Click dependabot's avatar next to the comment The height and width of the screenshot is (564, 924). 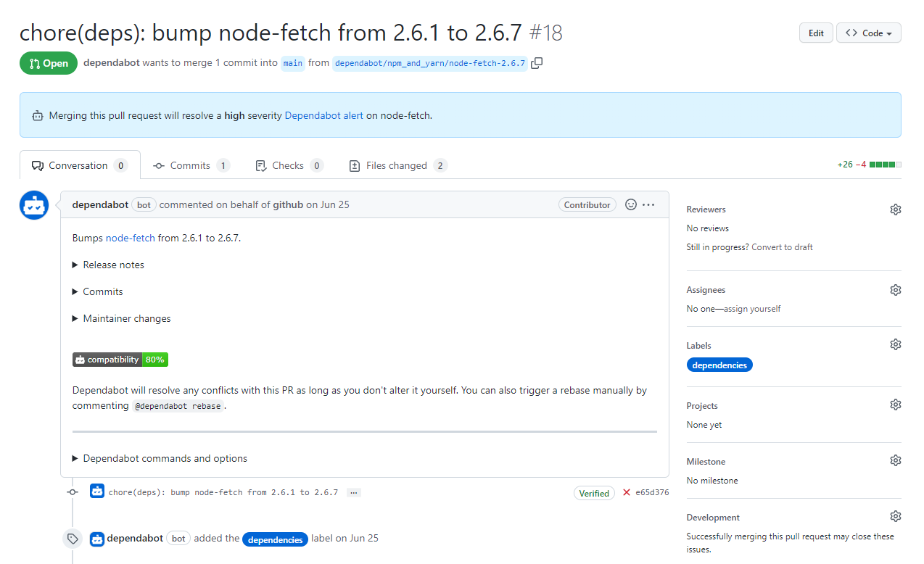click(x=33, y=205)
